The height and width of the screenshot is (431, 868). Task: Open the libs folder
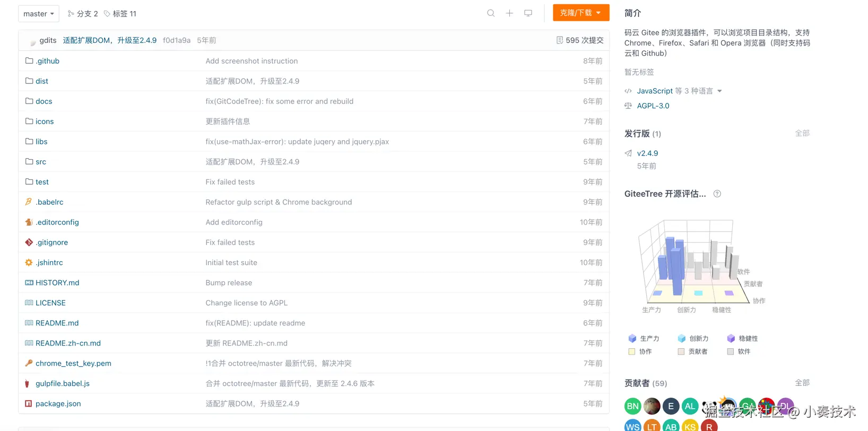41,142
